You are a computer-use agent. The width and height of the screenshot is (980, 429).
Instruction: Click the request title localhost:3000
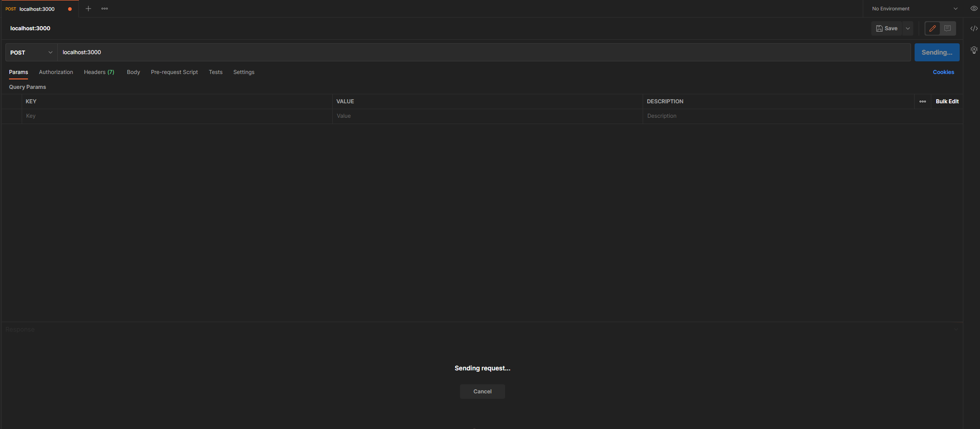pyautogui.click(x=30, y=28)
